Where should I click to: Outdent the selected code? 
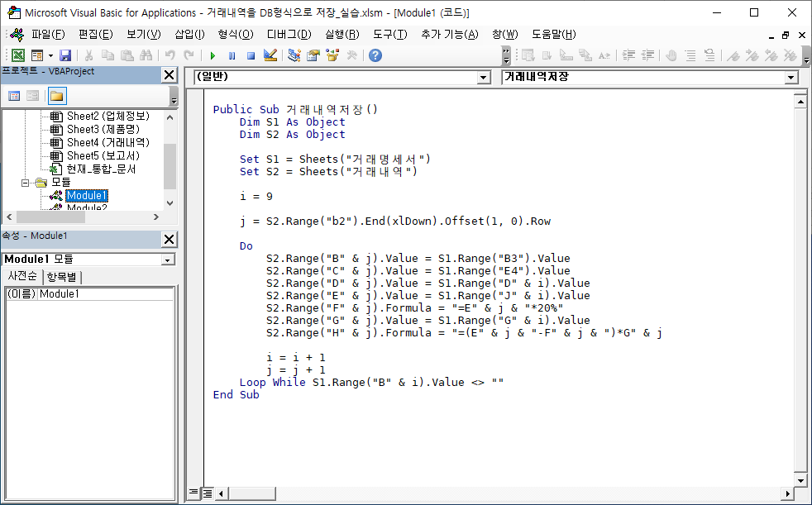click(x=647, y=55)
